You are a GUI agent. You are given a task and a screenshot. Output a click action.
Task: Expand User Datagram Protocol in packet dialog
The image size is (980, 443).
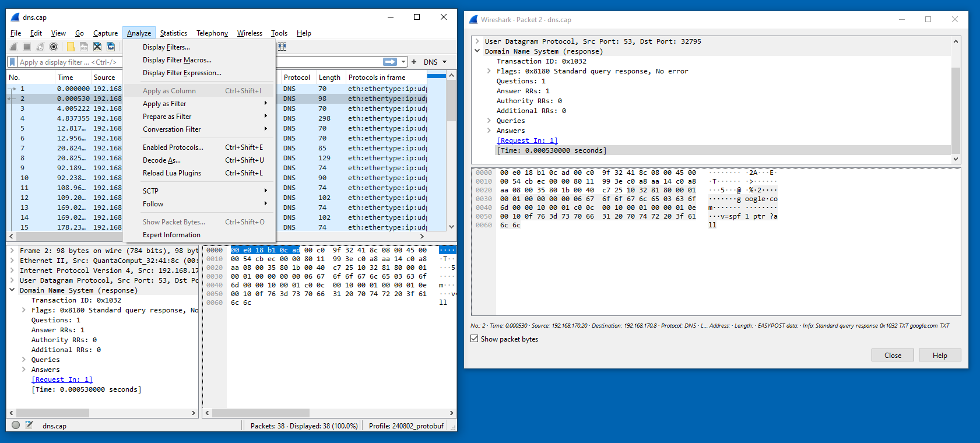tap(477, 41)
